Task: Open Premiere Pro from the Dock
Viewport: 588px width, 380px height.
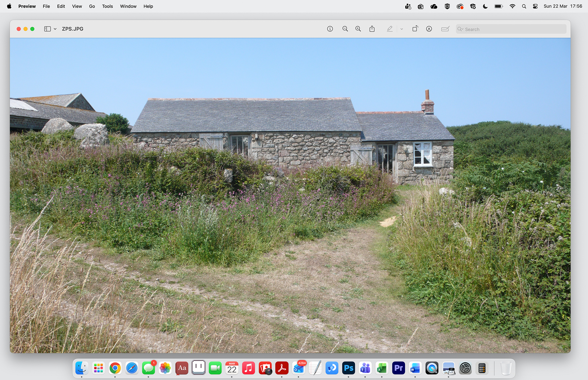Action: 398,368
